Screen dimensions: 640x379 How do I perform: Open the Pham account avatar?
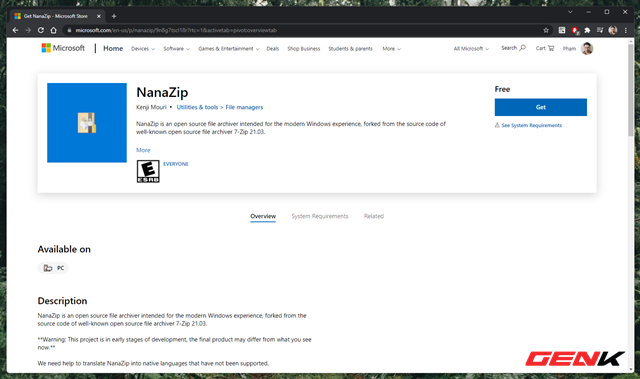[x=587, y=49]
